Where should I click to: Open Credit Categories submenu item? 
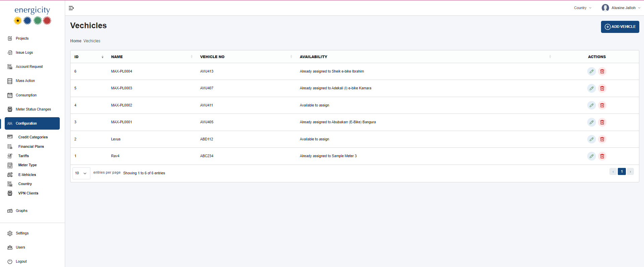tap(33, 137)
